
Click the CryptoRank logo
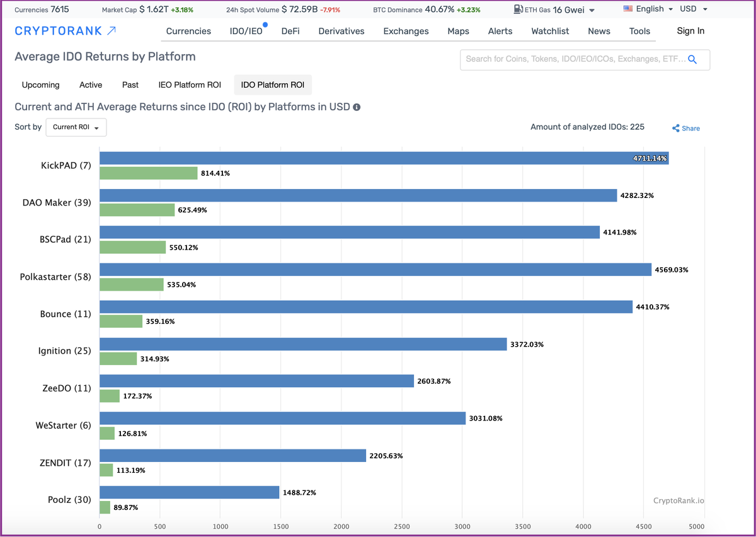point(66,31)
